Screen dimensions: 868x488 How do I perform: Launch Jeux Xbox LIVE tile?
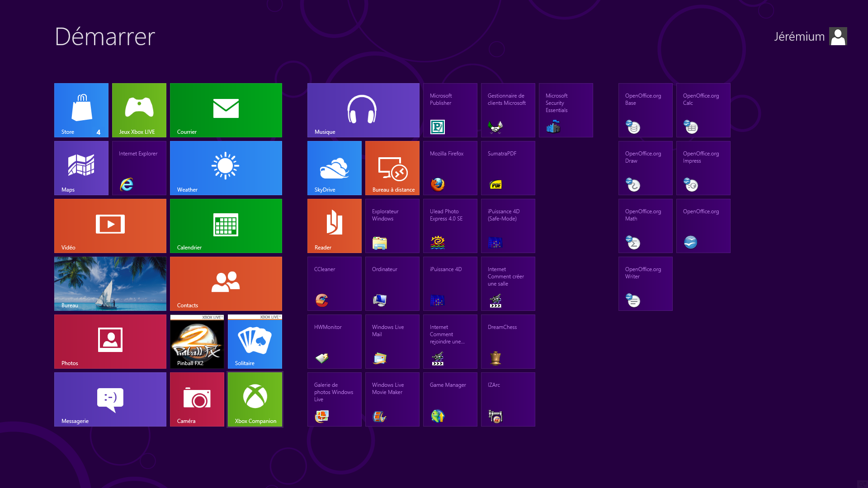tap(139, 110)
